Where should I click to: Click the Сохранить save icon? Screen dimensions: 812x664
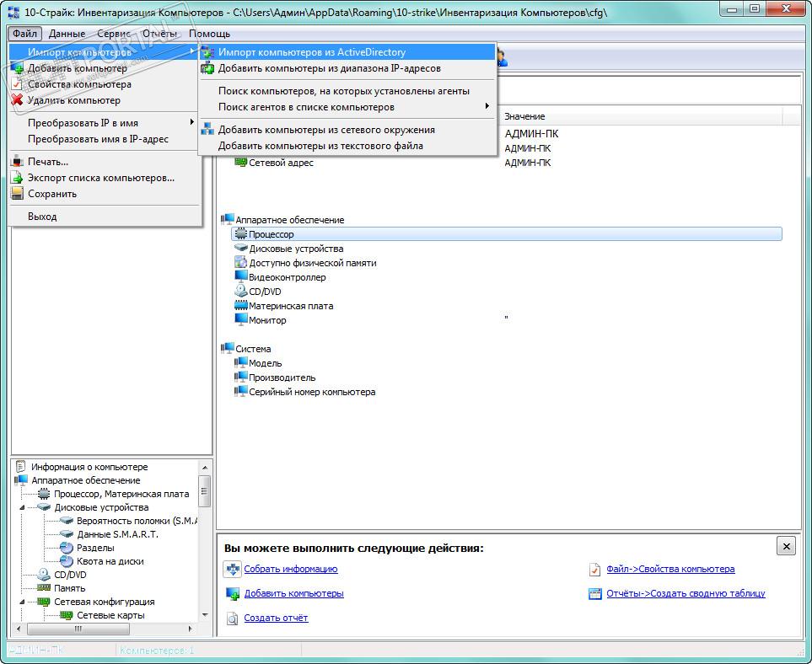[x=18, y=194]
